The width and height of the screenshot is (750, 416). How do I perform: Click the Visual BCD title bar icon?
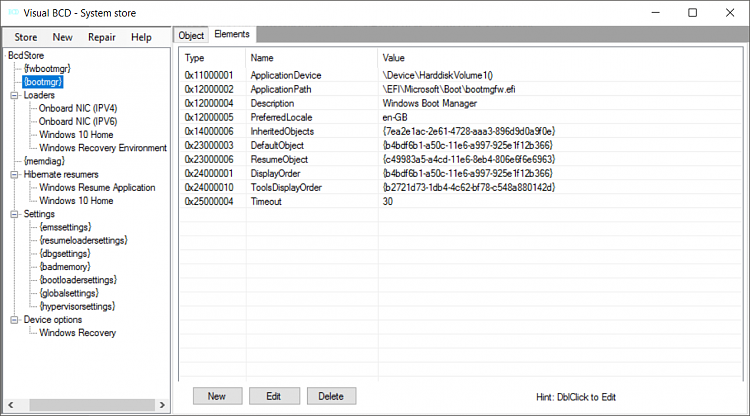[14, 12]
